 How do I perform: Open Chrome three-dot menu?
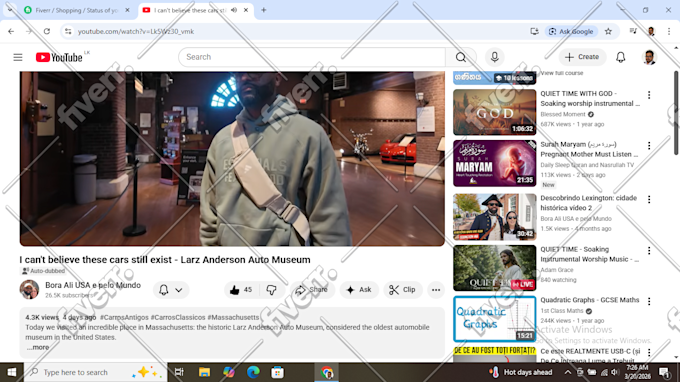(x=669, y=31)
